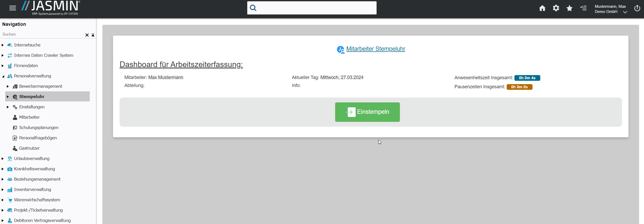Select Mitarbeiter in navigation
Image resolution: width=644 pixels, height=224 pixels.
(x=29, y=117)
